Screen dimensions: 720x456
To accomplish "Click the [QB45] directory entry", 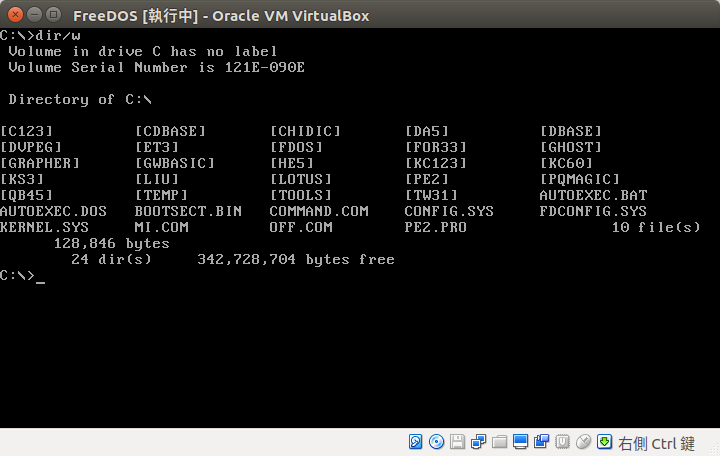I will [x=27, y=195].
